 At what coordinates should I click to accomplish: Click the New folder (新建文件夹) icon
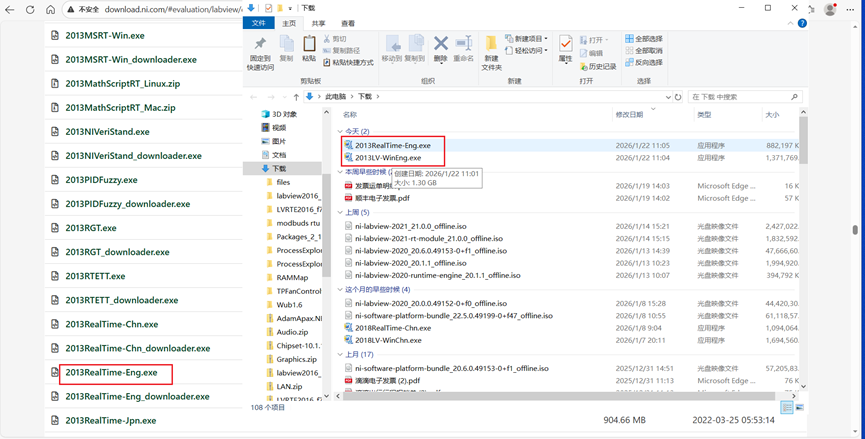click(491, 44)
